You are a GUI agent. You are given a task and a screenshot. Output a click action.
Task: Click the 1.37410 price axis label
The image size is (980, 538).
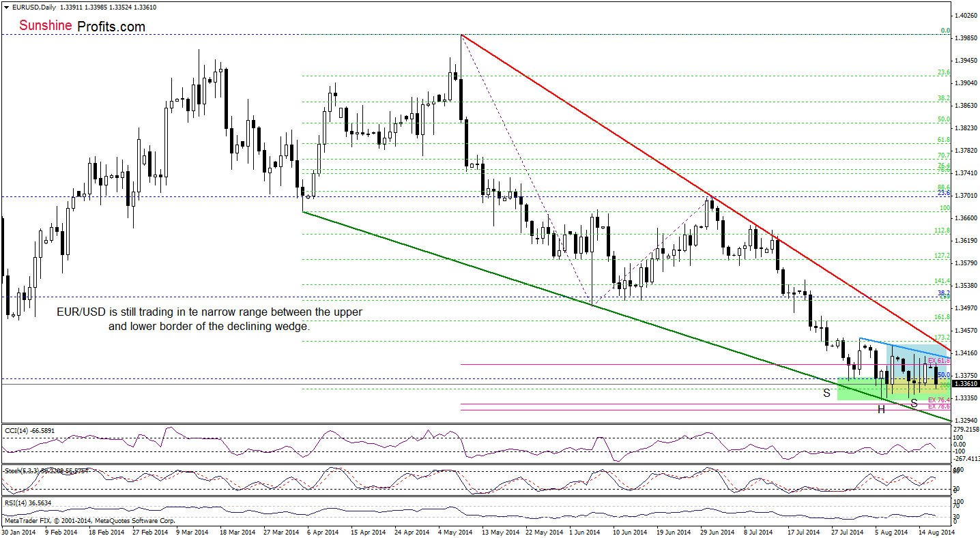966,173
